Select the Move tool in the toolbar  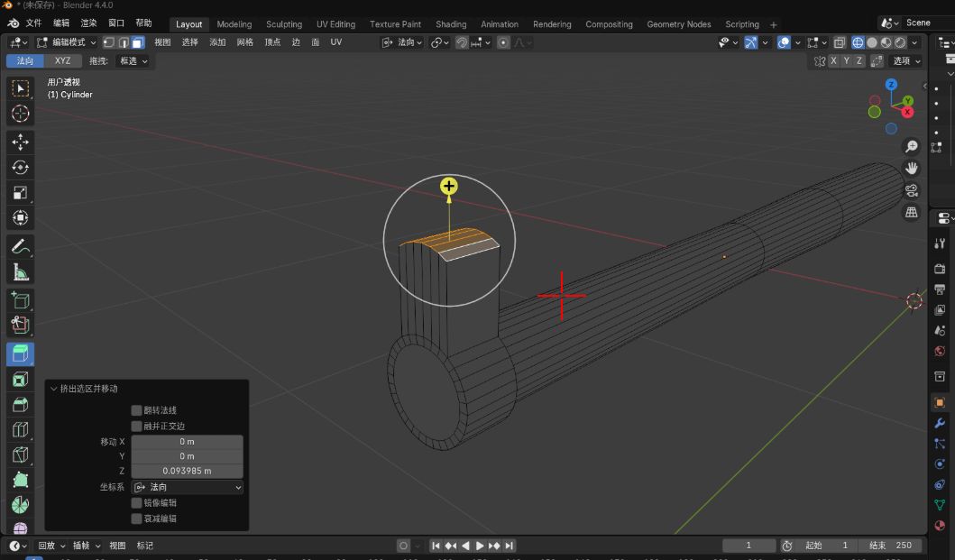point(20,142)
